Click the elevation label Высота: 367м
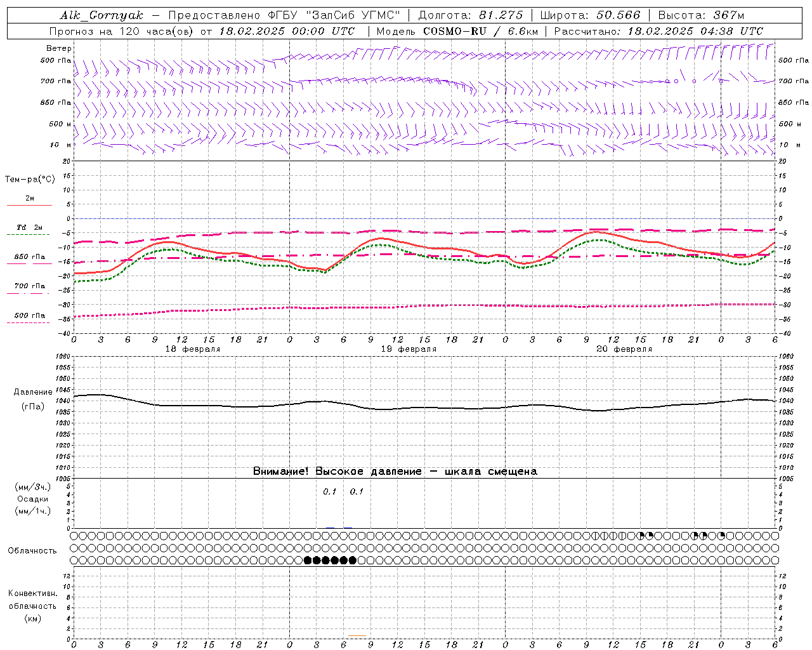 (701, 15)
